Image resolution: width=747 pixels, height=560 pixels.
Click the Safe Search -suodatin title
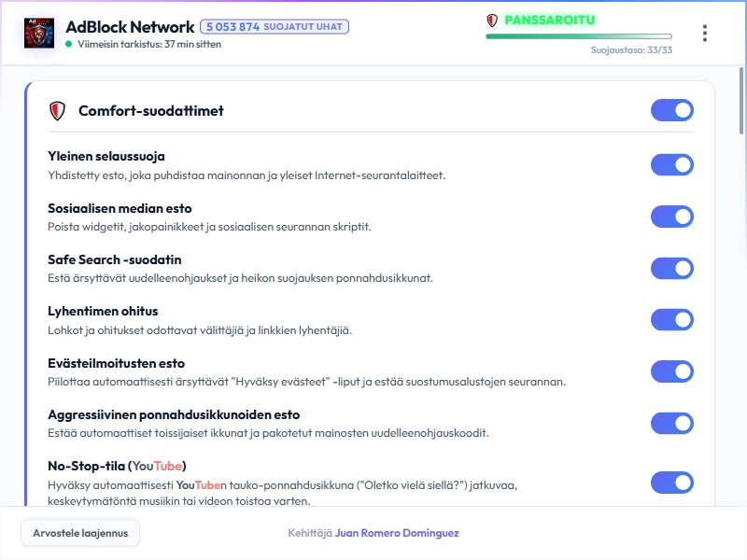click(x=114, y=260)
